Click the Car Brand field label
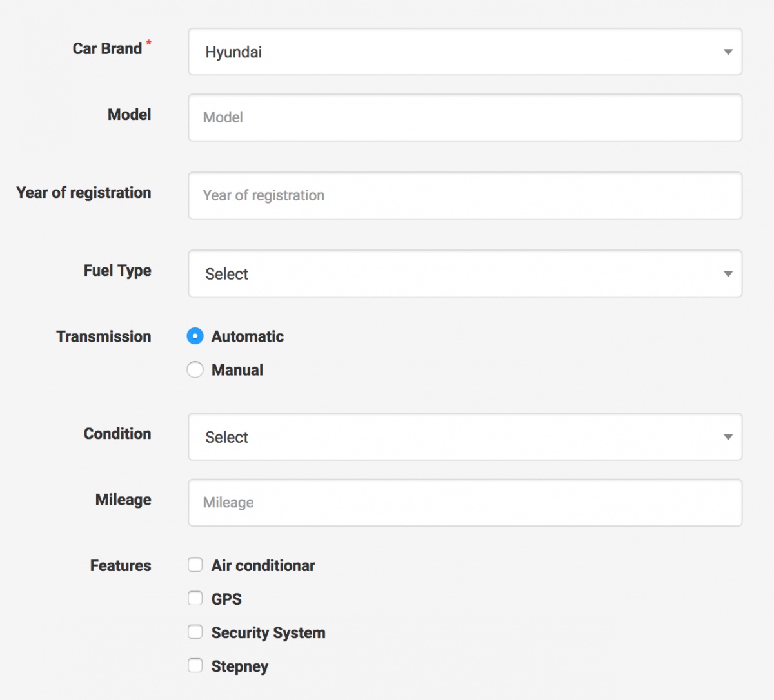The image size is (774, 700). tap(107, 49)
